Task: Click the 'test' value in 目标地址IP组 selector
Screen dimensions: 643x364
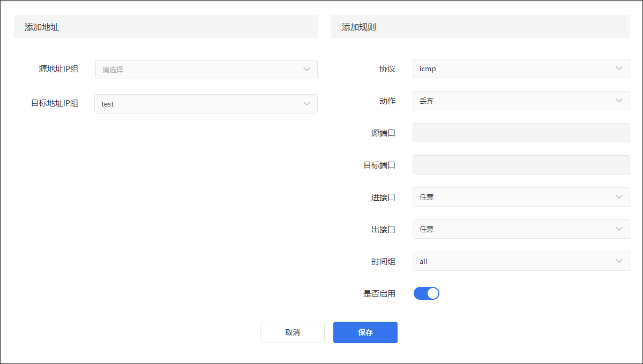Action: click(x=108, y=104)
